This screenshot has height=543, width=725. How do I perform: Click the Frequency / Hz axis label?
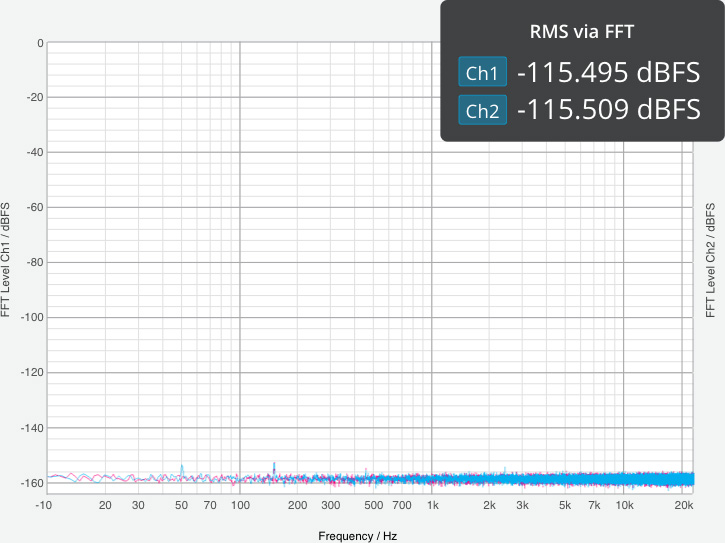(x=357, y=536)
